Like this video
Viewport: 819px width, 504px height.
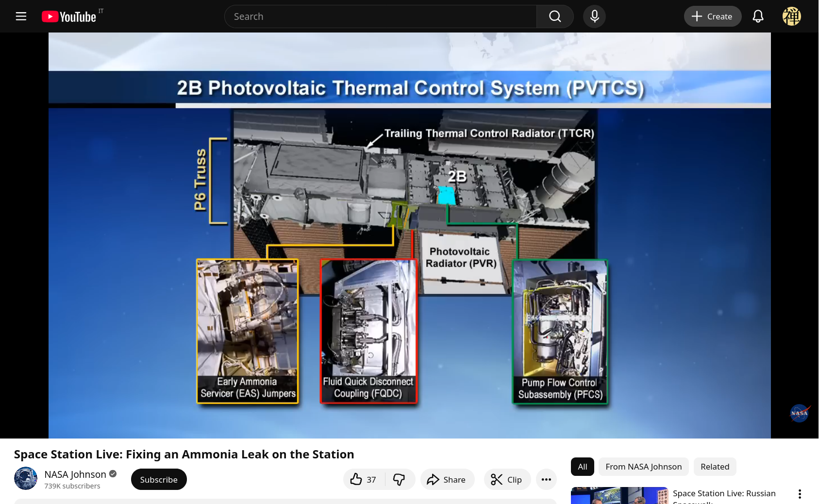click(x=364, y=479)
